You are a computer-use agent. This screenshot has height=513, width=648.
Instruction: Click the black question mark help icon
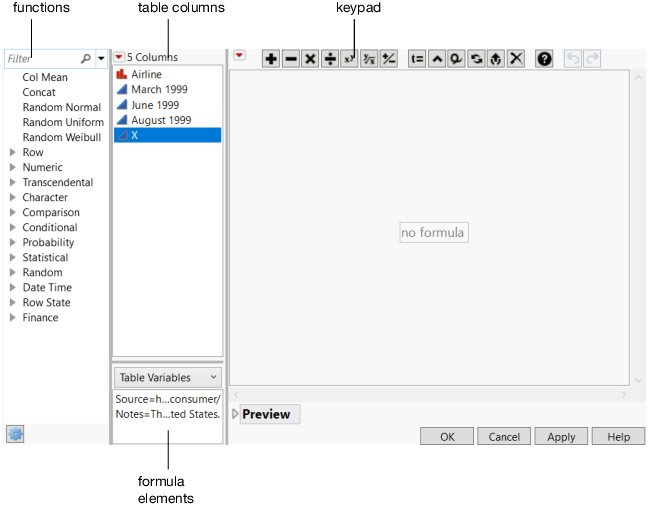(544, 59)
